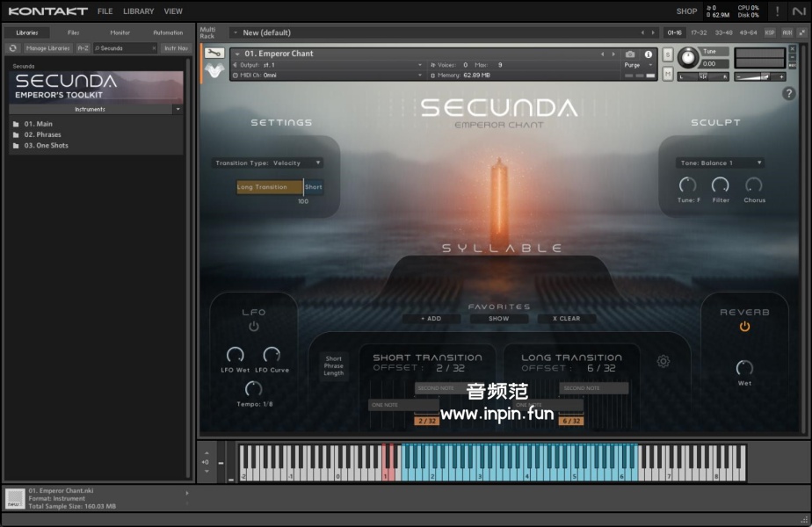
Task: Click the Manage Libraries button
Action: pyautogui.click(x=47, y=48)
